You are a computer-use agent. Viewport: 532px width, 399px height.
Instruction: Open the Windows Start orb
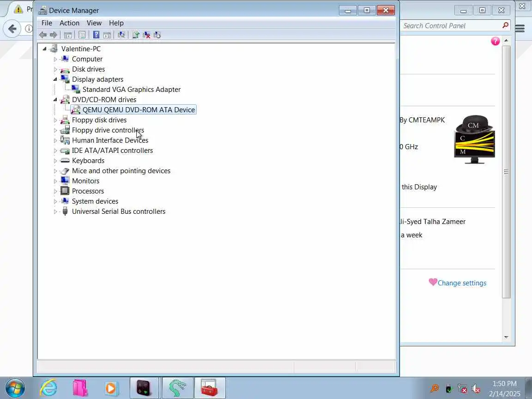click(x=15, y=388)
